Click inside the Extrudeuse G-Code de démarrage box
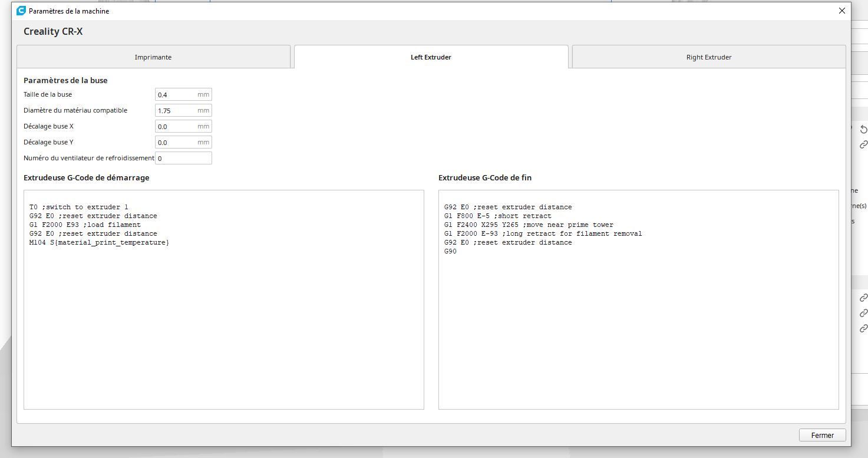Viewport: 868px width, 458px height. coord(224,299)
